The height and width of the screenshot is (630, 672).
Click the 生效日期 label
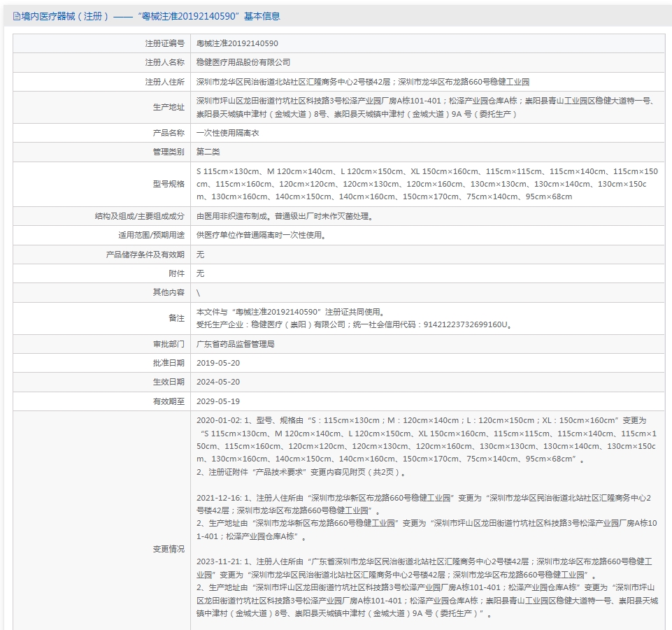pyautogui.click(x=169, y=382)
